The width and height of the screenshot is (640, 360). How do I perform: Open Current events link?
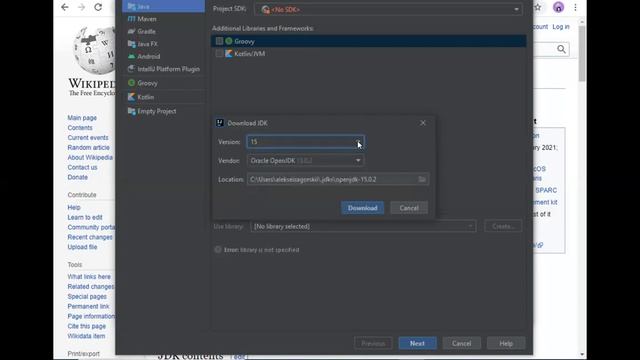pos(88,138)
